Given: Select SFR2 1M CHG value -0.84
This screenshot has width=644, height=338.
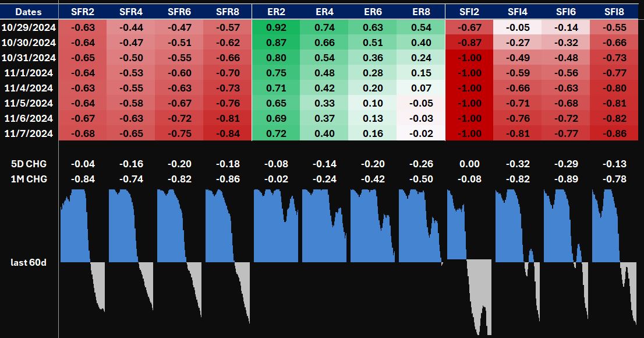Looking at the screenshot, I should 83,179.
